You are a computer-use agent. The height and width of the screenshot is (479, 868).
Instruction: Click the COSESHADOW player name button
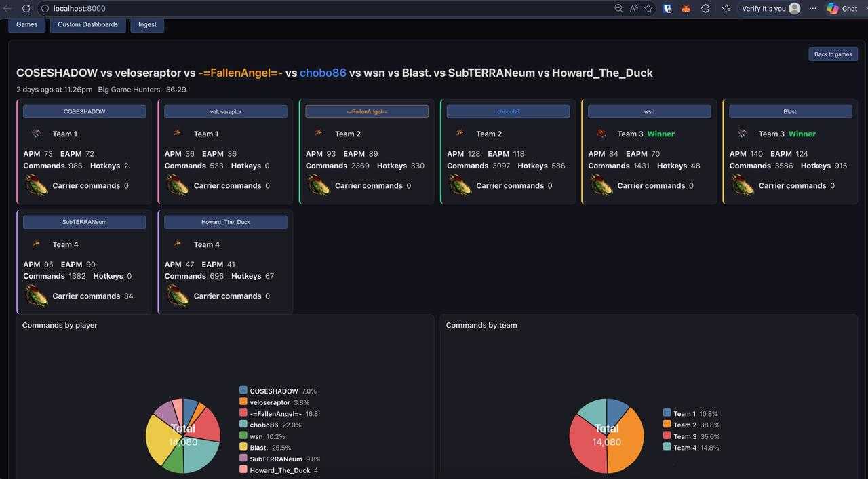[84, 111]
